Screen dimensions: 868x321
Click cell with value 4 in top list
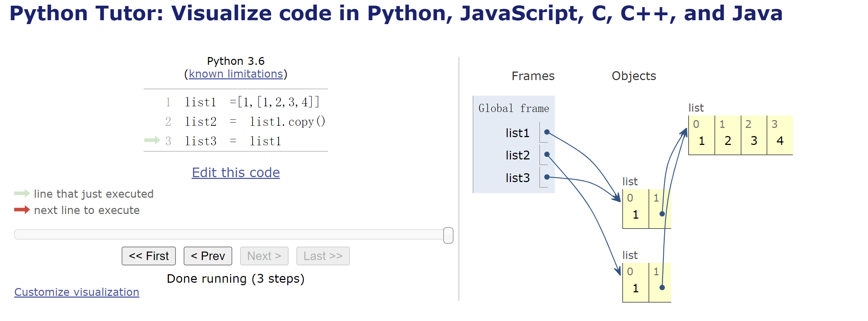pos(780,141)
